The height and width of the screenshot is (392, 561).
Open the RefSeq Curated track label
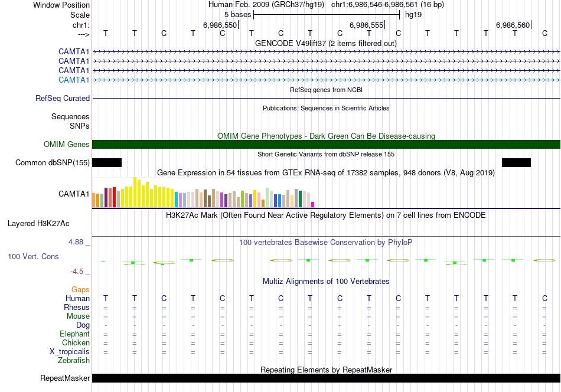pyautogui.click(x=63, y=98)
